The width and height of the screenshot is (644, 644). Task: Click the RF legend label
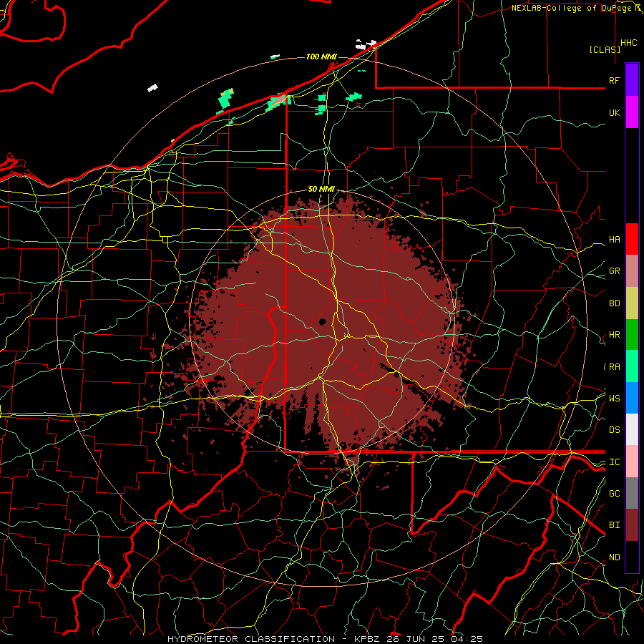[x=614, y=80]
